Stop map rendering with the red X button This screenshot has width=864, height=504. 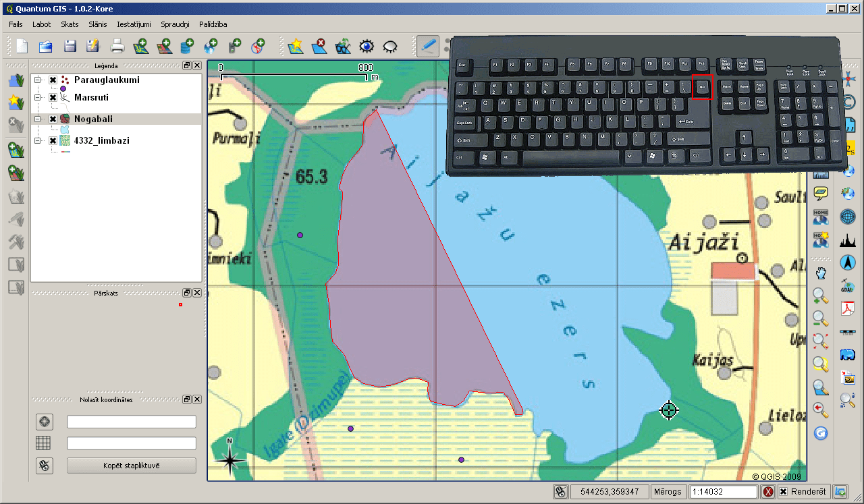(x=768, y=492)
